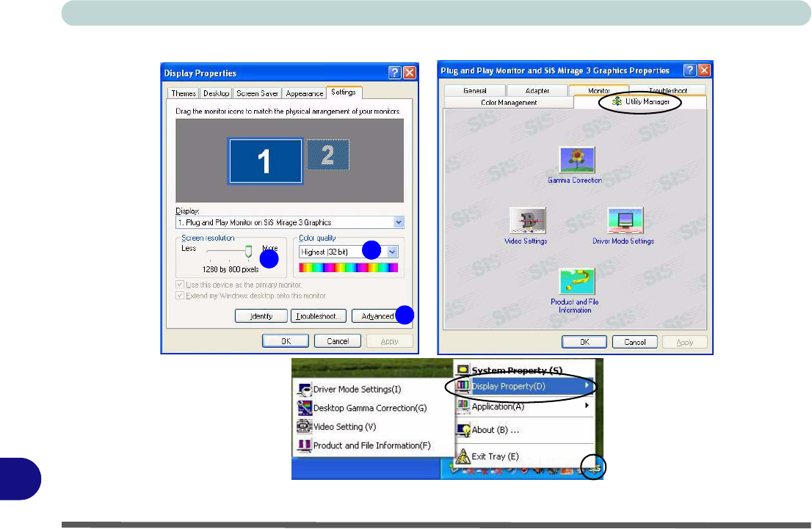Click the Display Property(D) icon

[x=463, y=386]
